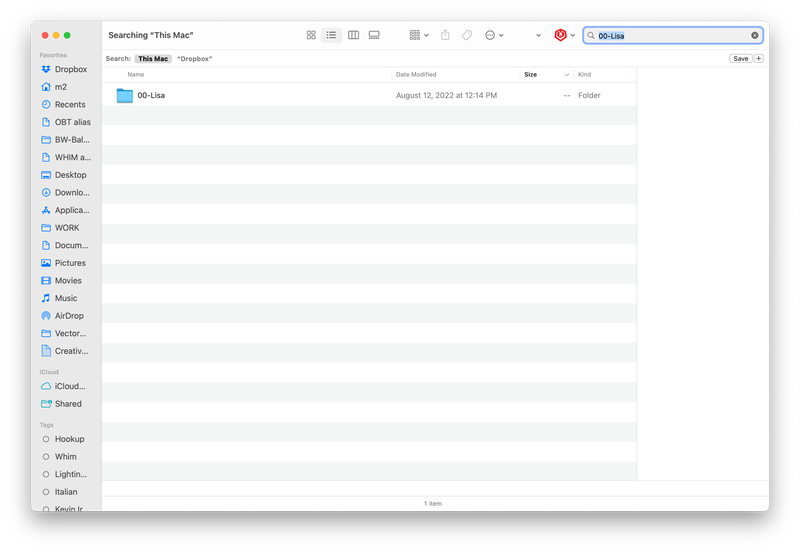The image size is (800, 552).
Task: Switch to column view
Action: coord(353,35)
